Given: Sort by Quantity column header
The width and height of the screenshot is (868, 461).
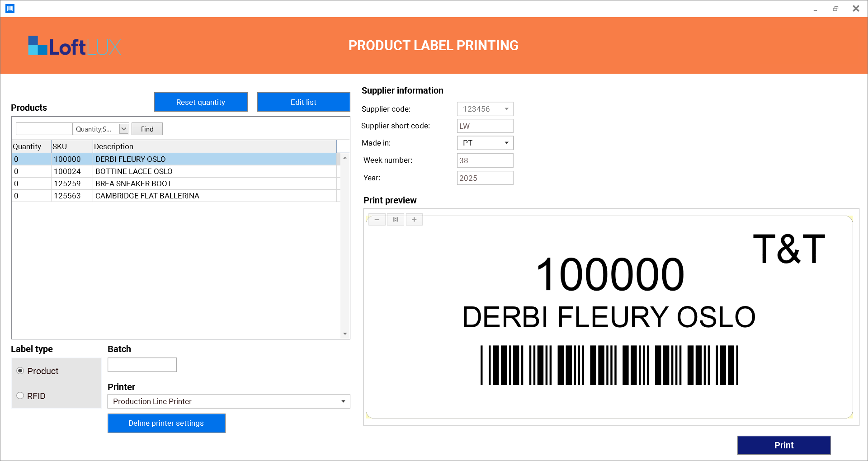Looking at the screenshot, I should [x=31, y=146].
